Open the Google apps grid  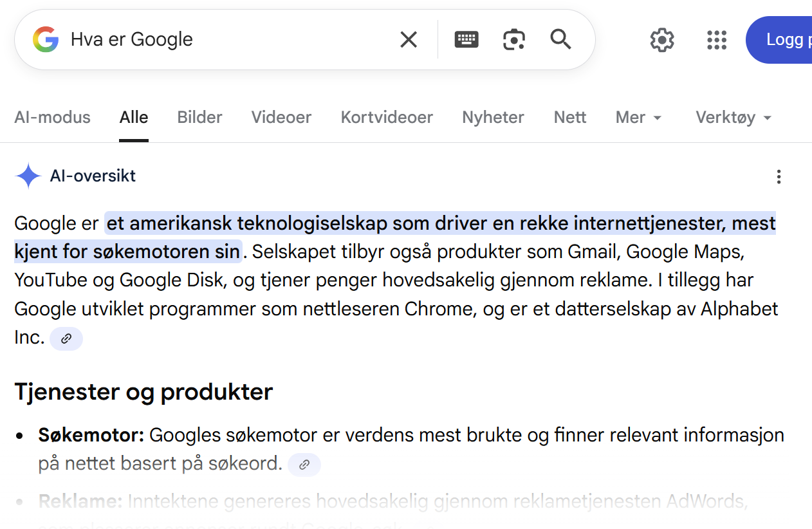pos(716,39)
